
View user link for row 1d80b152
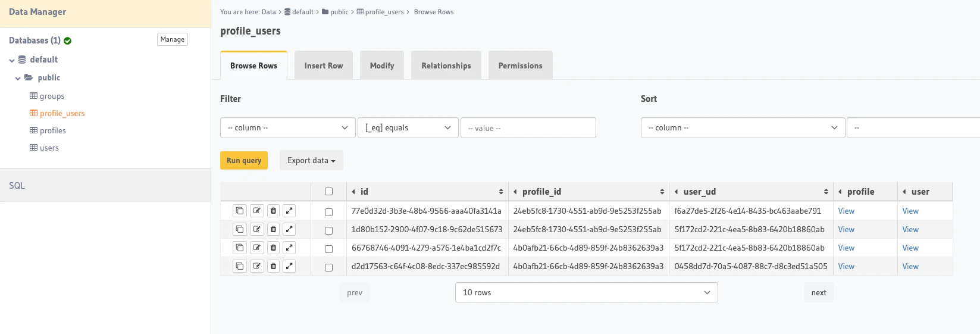click(x=910, y=229)
